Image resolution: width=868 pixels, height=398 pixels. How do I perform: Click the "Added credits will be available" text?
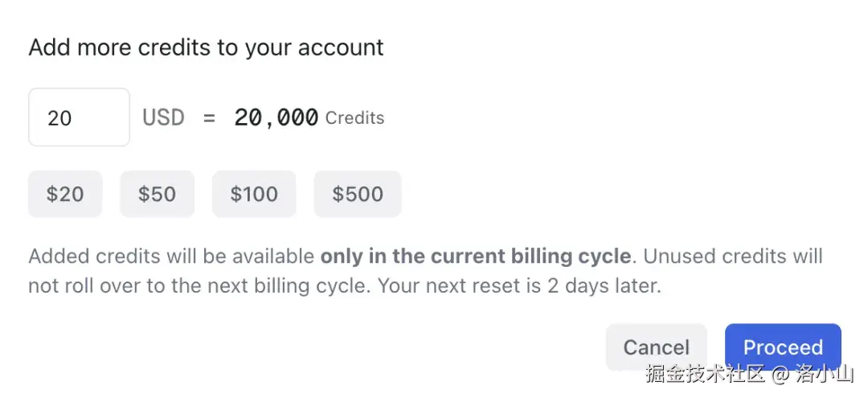171,256
